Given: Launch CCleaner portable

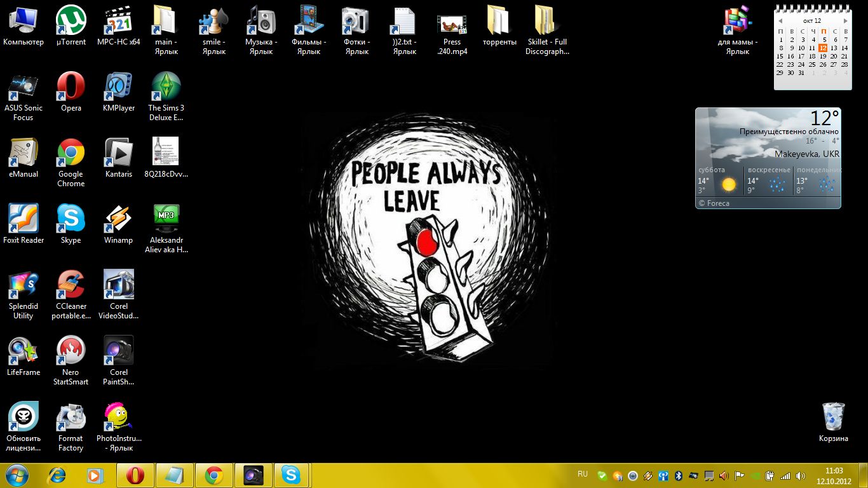Looking at the screenshot, I should pyautogui.click(x=71, y=295).
